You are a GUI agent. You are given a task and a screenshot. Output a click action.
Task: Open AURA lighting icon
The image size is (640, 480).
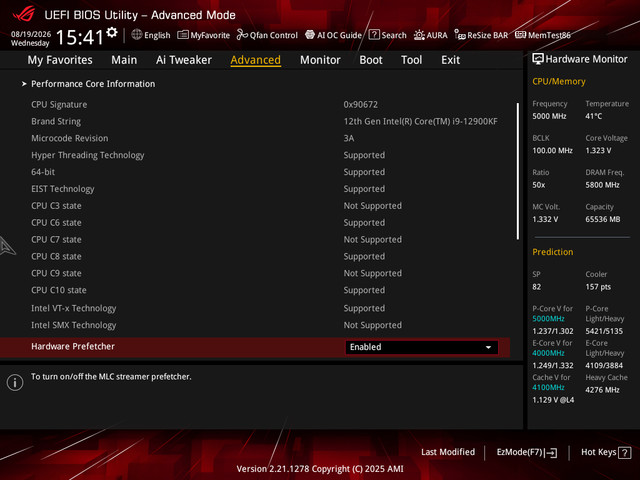419,35
